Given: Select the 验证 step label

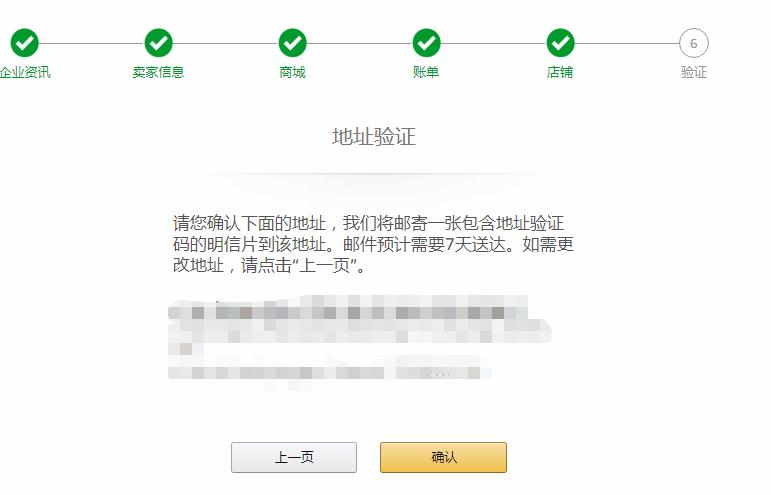Looking at the screenshot, I should tap(694, 72).
